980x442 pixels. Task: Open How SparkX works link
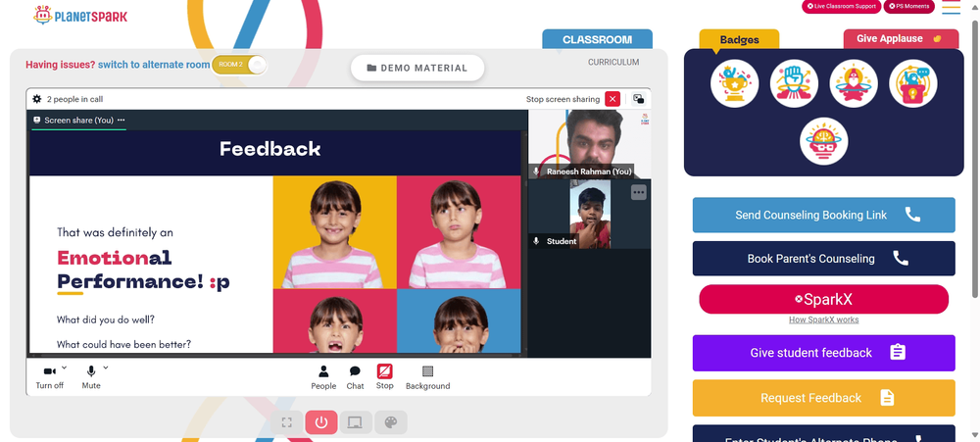click(x=824, y=319)
